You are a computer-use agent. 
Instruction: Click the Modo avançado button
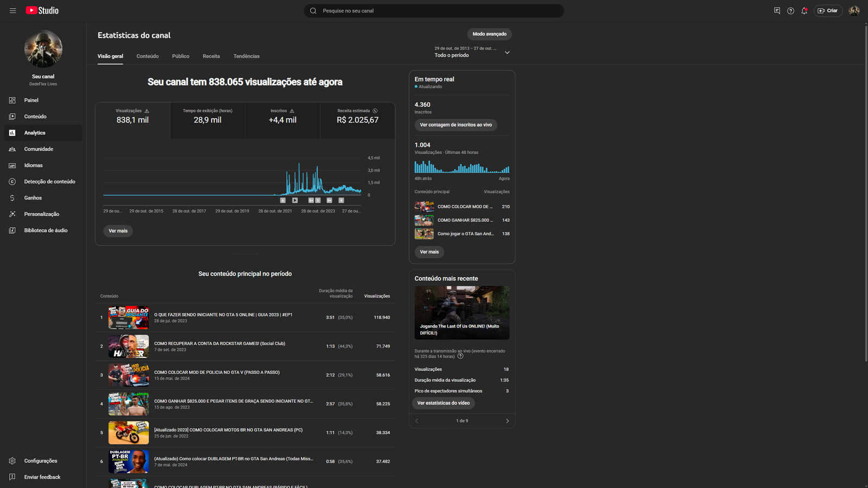coord(489,34)
